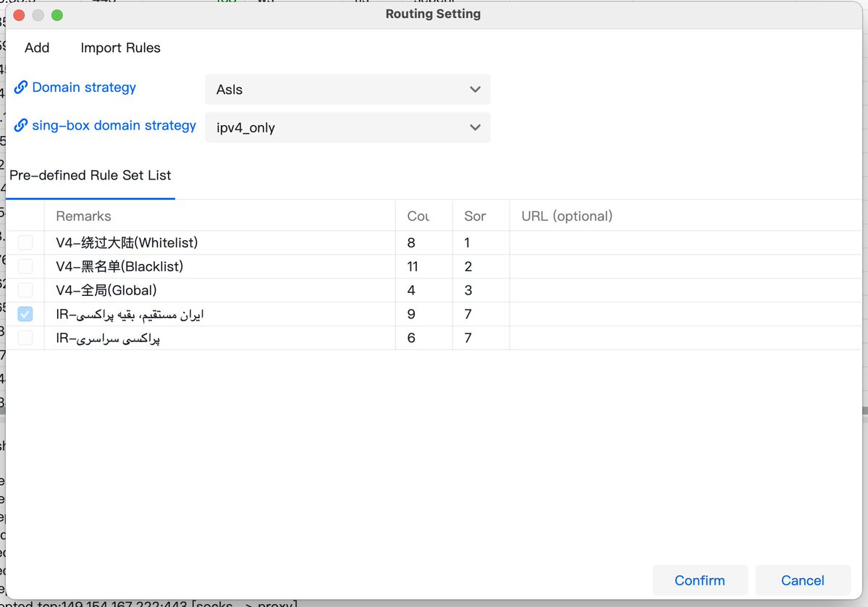Click count value 11 in Blacklist row
Screen dimensions: 868x607
pos(413,267)
